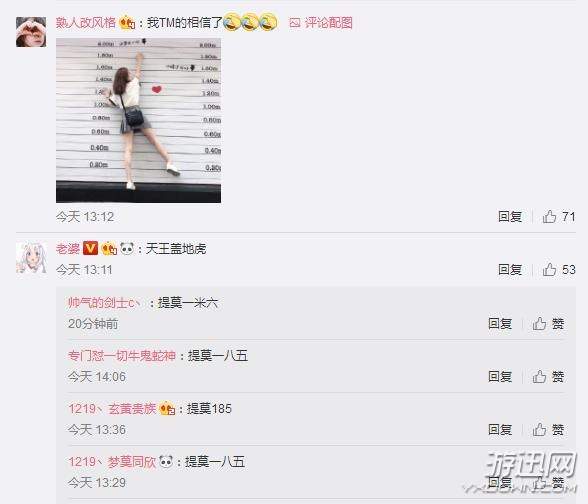Open the avatar of user 熟人改风格
The width and height of the screenshot is (588, 504).
click(31, 32)
